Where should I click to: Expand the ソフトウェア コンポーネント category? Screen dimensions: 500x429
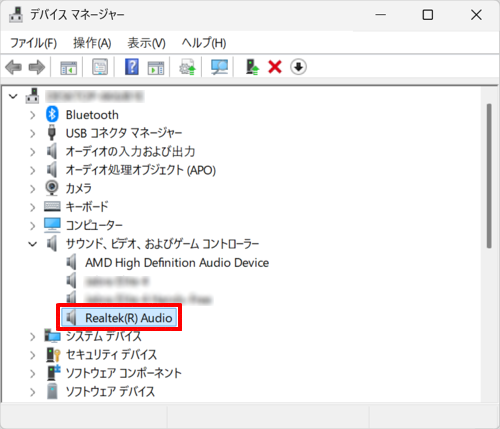[32, 373]
